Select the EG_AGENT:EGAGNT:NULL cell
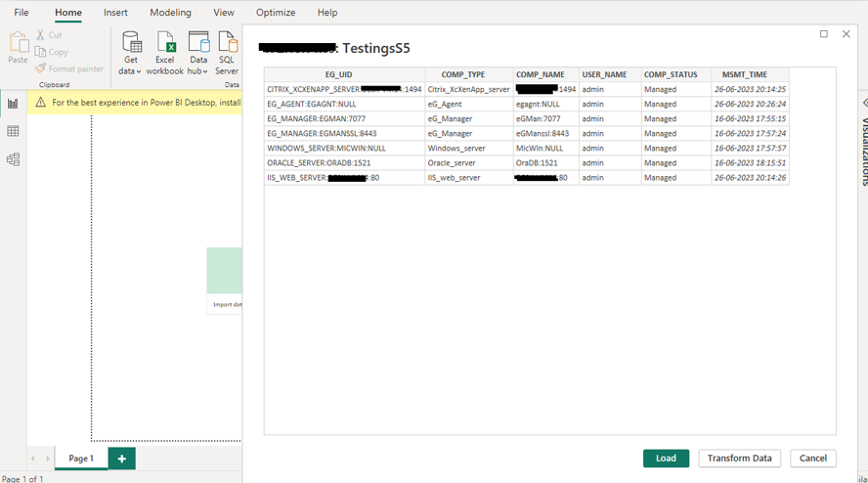 tap(344, 105)
